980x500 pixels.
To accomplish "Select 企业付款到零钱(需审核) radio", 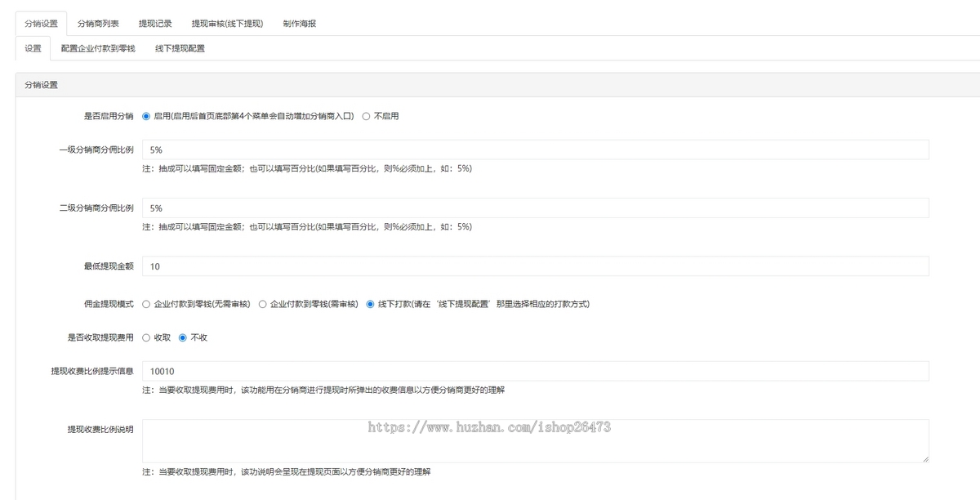I will point(263,304).
